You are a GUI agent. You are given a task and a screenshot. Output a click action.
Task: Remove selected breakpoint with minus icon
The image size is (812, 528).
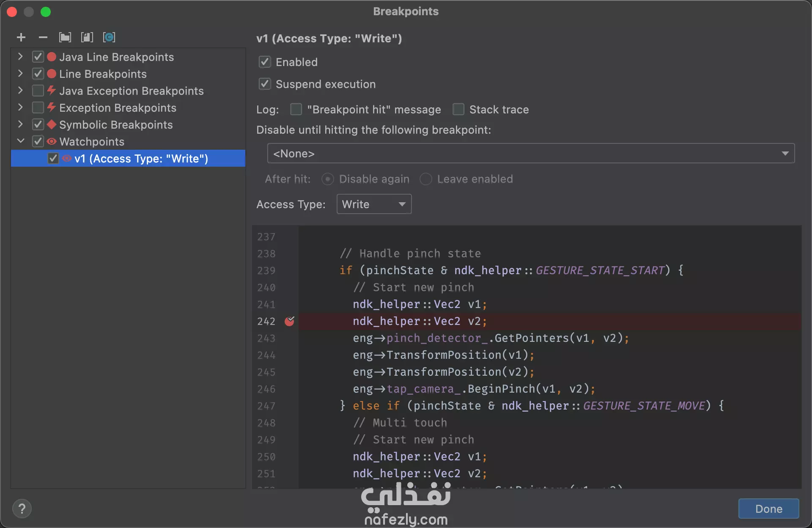[x=43, y=37]
